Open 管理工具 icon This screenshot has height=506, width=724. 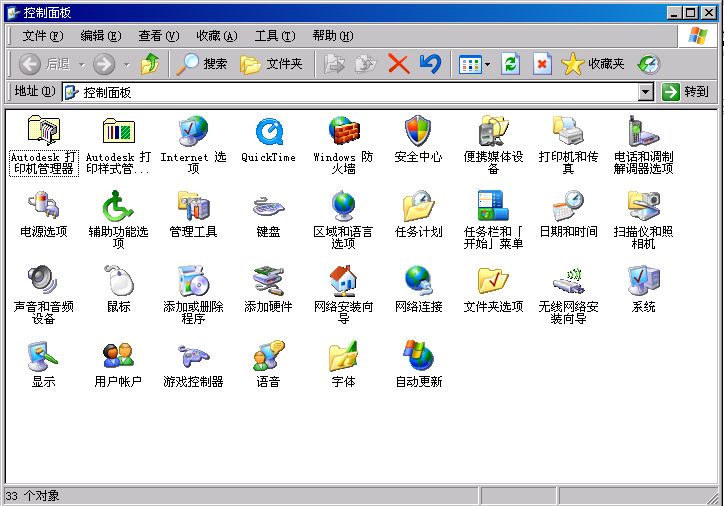coord(193,205)
